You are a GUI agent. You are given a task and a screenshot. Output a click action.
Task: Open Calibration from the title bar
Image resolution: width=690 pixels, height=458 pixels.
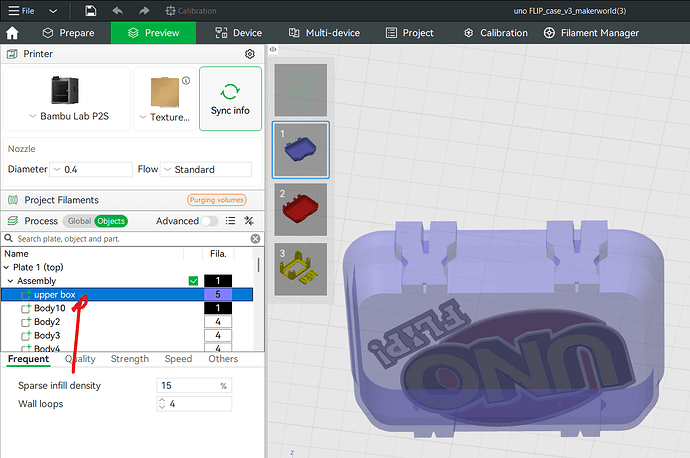click(x=191, y=11)
